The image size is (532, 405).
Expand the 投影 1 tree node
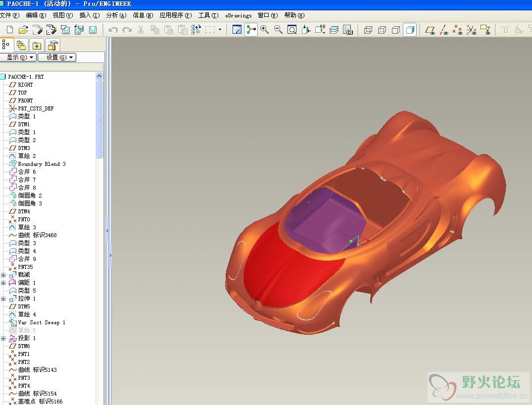coord(3,339)
